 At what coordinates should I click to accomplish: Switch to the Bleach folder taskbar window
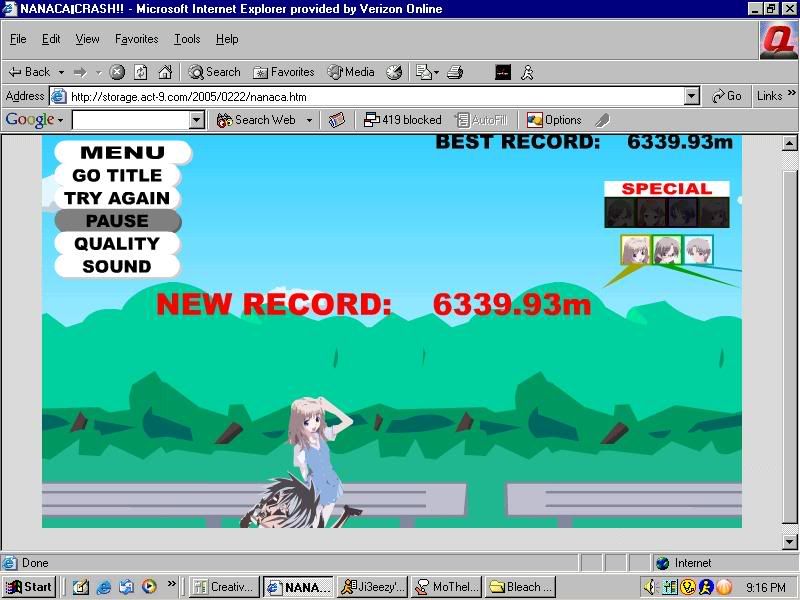point(520,587)
